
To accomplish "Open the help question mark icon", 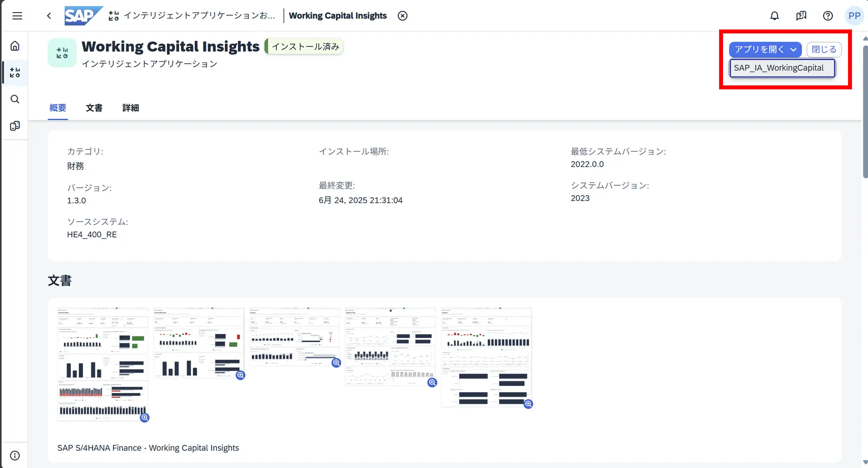I will click(x=828, y=16).
